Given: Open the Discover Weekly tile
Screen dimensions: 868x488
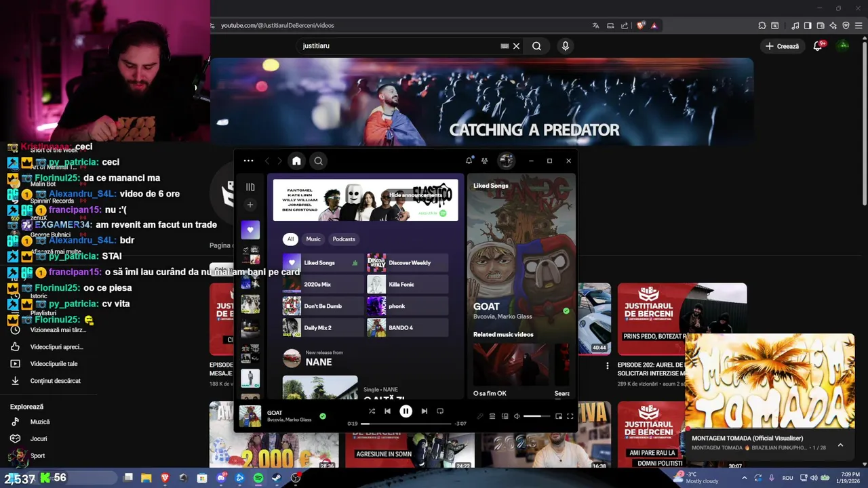Looking at the screenshot, I should coord(408,262).
